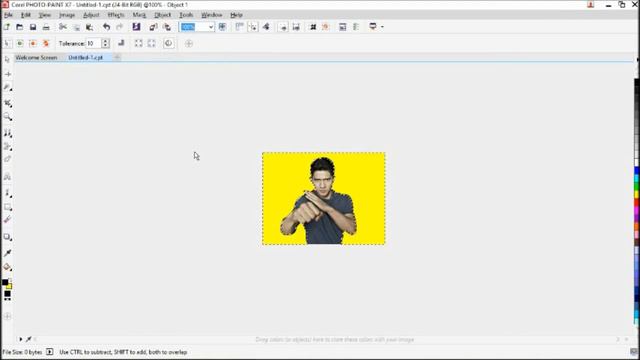
Task: Enable Normal mask mode
Action: click(x=7, y=43)
